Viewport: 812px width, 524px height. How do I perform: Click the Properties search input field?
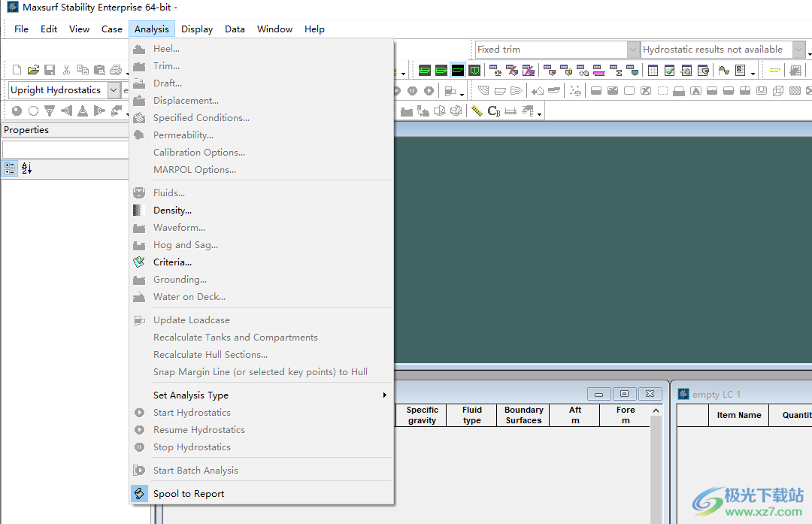point(65,150)
